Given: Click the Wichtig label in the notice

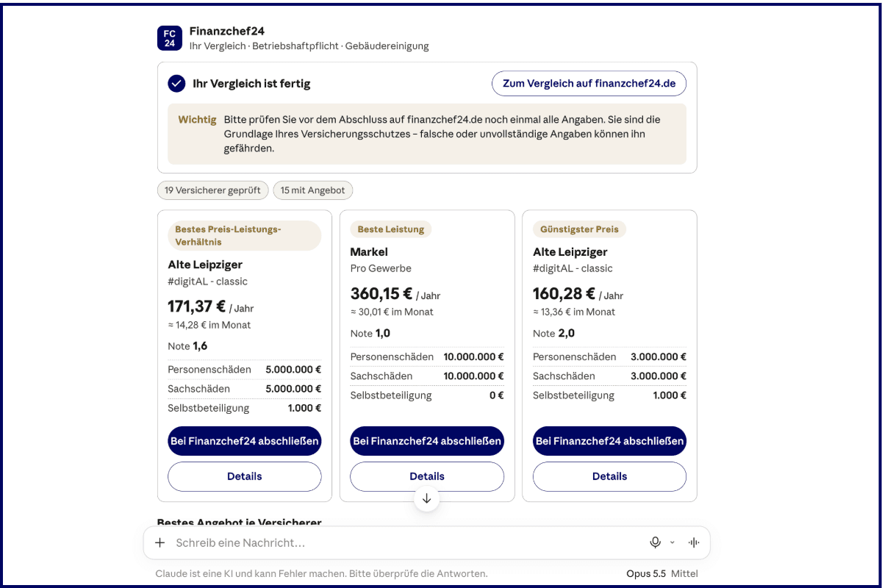Looking at the screenshot, I should pyautogui.click(x=197, y=120).
